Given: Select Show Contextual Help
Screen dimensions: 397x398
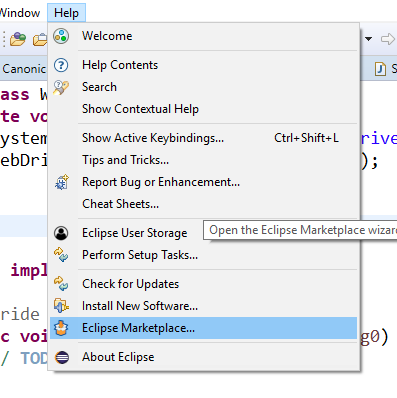Looking at the screenshot, I should [203, 109].
